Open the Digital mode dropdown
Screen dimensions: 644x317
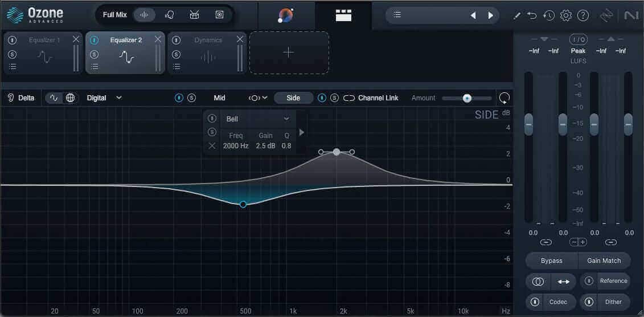tap(104, 98)
